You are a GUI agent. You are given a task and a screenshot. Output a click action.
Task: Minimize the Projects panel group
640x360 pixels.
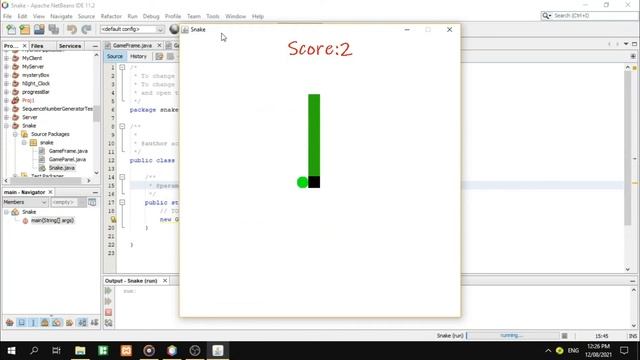coord(95,46)
